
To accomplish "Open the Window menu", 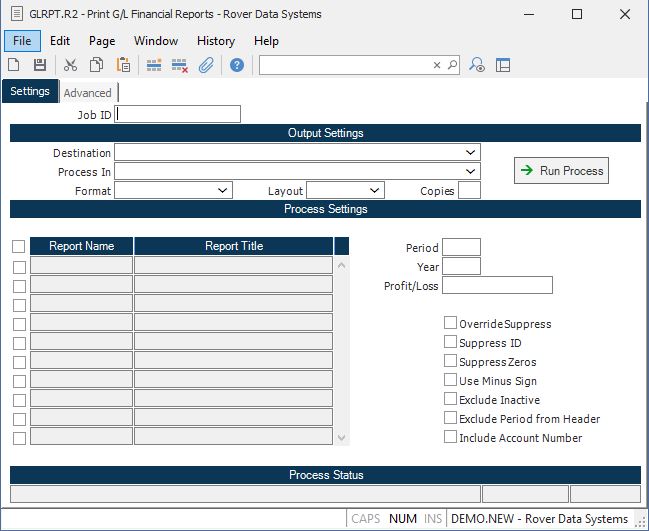I will [x=156, y=41].
